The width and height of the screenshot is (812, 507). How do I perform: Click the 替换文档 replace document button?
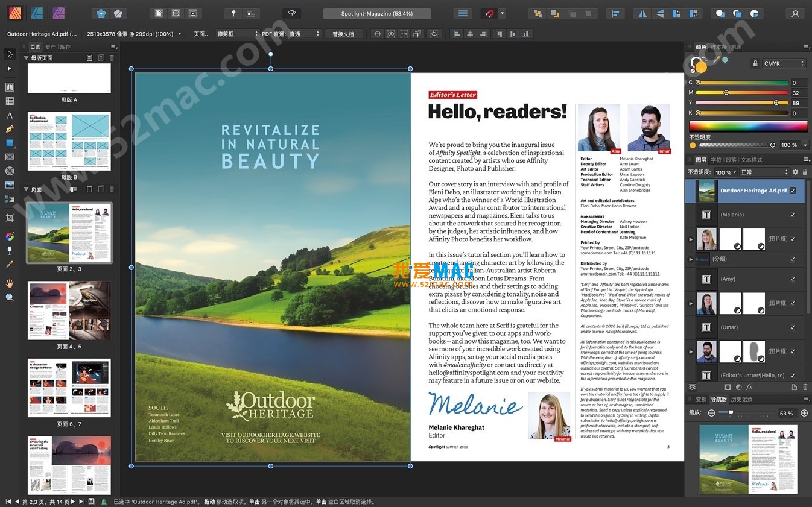click(343, 34)
